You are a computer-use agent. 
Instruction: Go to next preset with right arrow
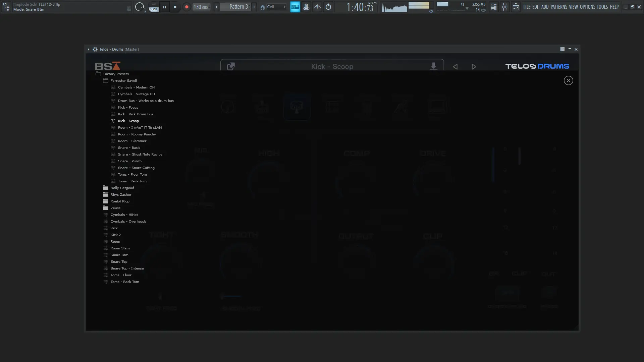pos(474,67)
